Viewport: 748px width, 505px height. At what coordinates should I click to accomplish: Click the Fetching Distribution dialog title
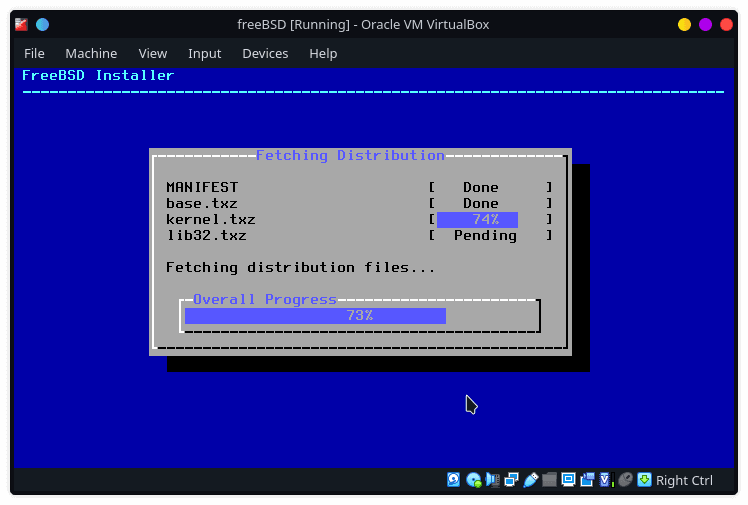[x=350, y=155]
